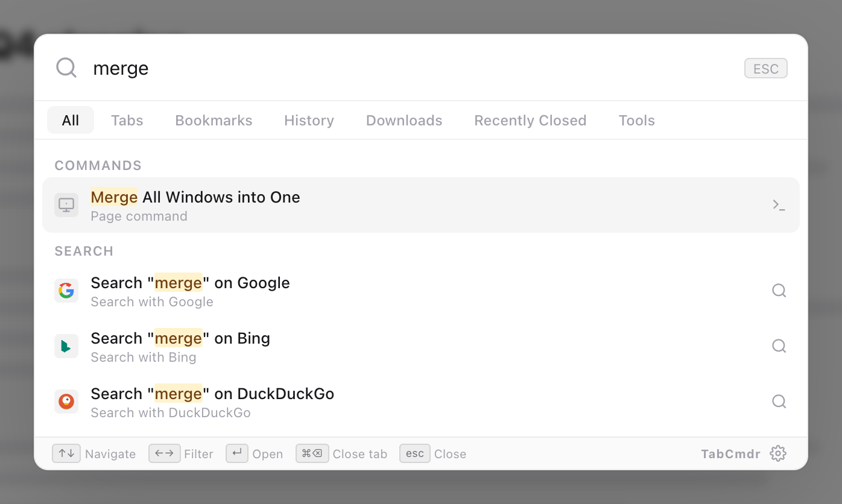Click the magnifier icon on the Google row
This screenshot has height=504, width=842.
[x=779, y=291]
